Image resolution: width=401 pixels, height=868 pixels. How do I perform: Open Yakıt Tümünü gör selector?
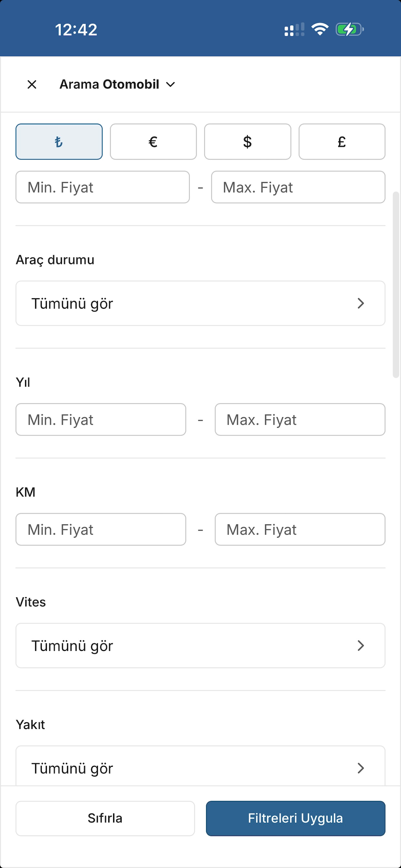click(x=200, y=766)
